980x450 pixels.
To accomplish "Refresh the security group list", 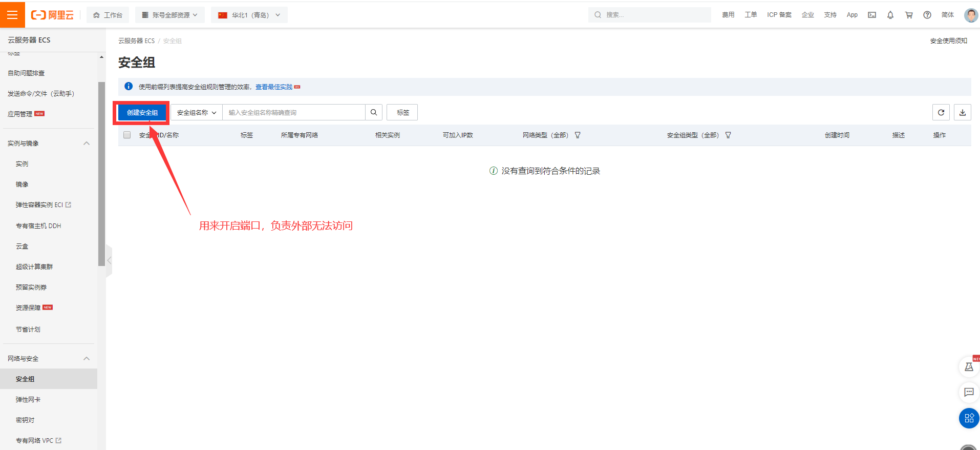I will tap(941, 112).
